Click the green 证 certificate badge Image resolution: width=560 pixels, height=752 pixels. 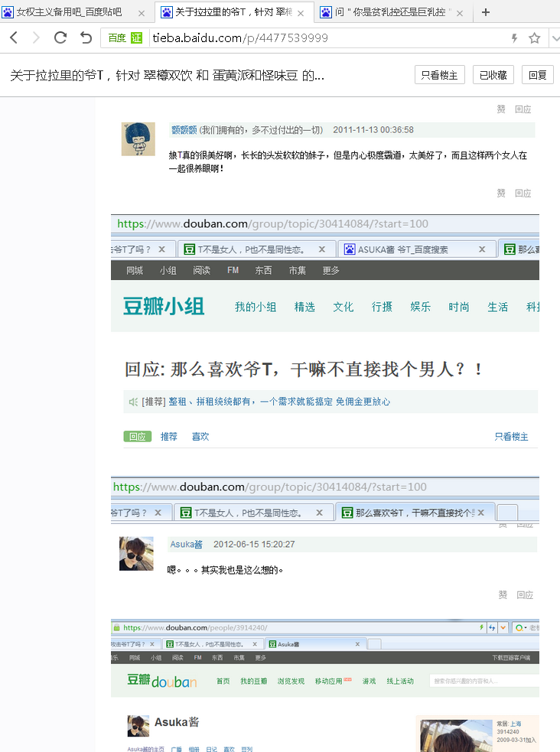click(137, 38)
